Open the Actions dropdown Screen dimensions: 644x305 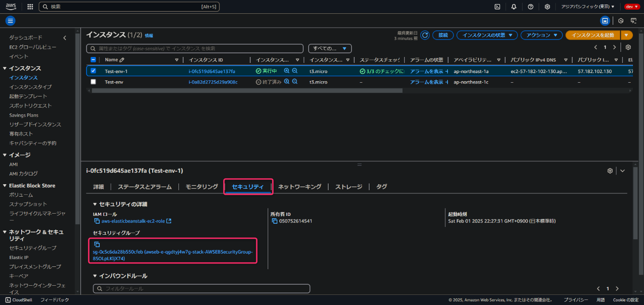(x=542, y=35)
